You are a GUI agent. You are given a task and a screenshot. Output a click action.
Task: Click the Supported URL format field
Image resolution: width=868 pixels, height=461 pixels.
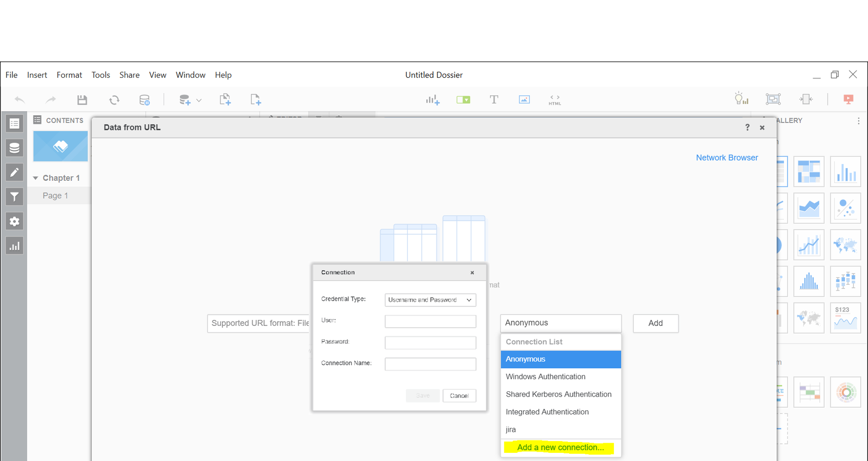259,323
